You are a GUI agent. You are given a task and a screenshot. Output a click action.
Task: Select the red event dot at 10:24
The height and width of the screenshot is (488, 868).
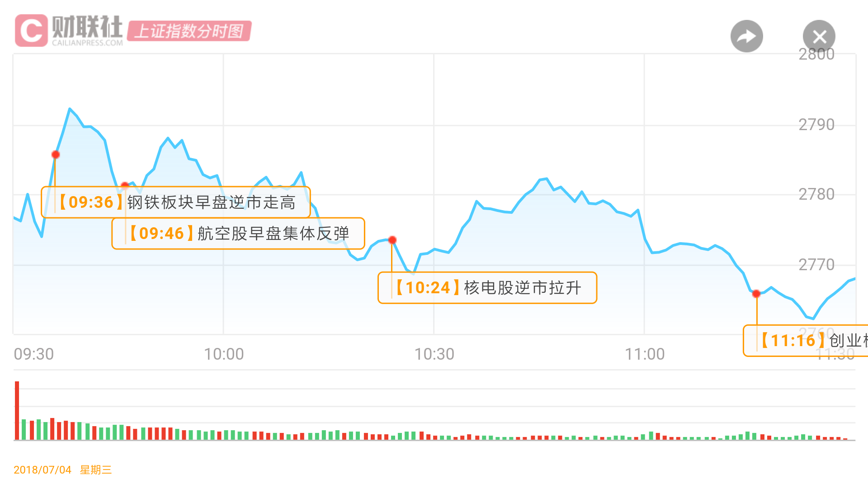click(x=392, y=240)
